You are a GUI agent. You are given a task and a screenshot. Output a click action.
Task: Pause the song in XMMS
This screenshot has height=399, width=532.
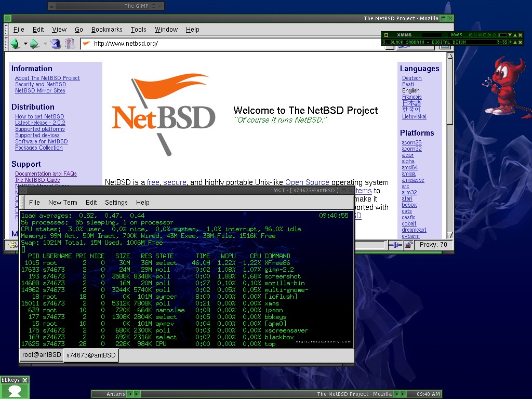(x=480, y=35)
